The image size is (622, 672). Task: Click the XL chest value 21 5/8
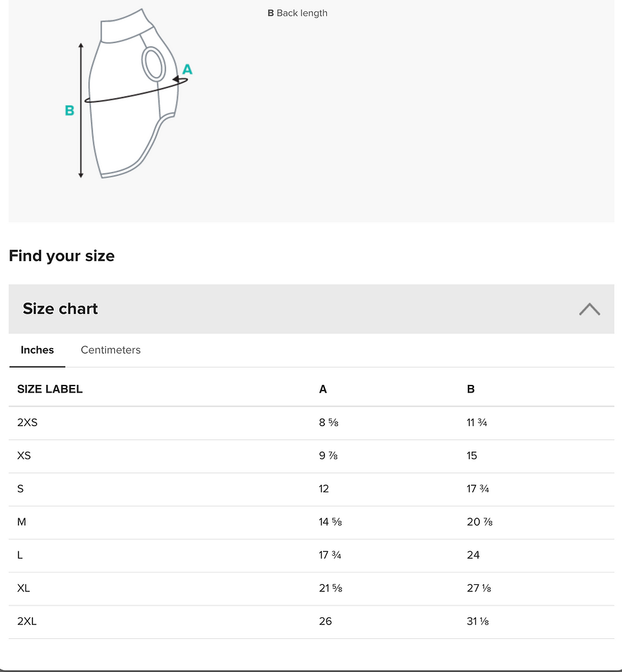click(x=331, y=588)
